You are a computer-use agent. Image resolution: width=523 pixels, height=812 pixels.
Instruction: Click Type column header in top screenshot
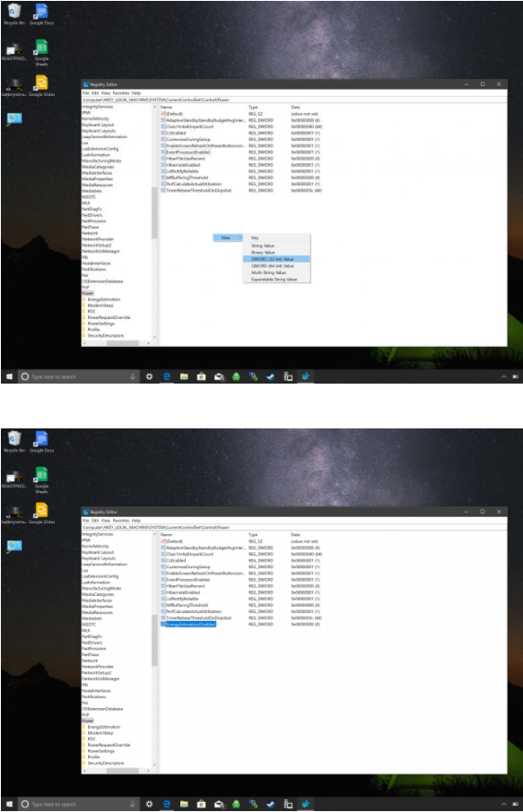tap(253, 108)
